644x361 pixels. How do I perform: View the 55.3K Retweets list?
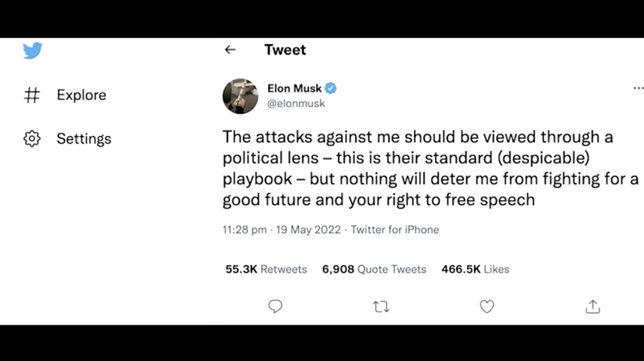pyautogui.click(x=266, y=269)
